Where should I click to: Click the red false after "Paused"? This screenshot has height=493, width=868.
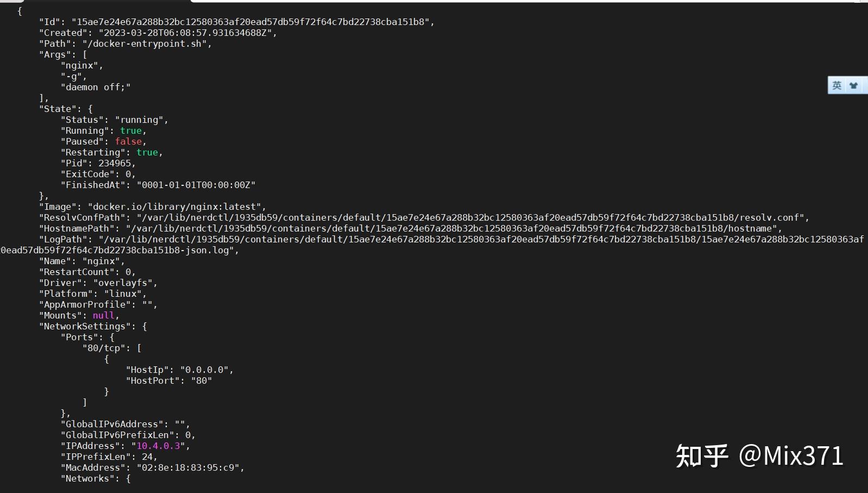click(x=128, y=141)
